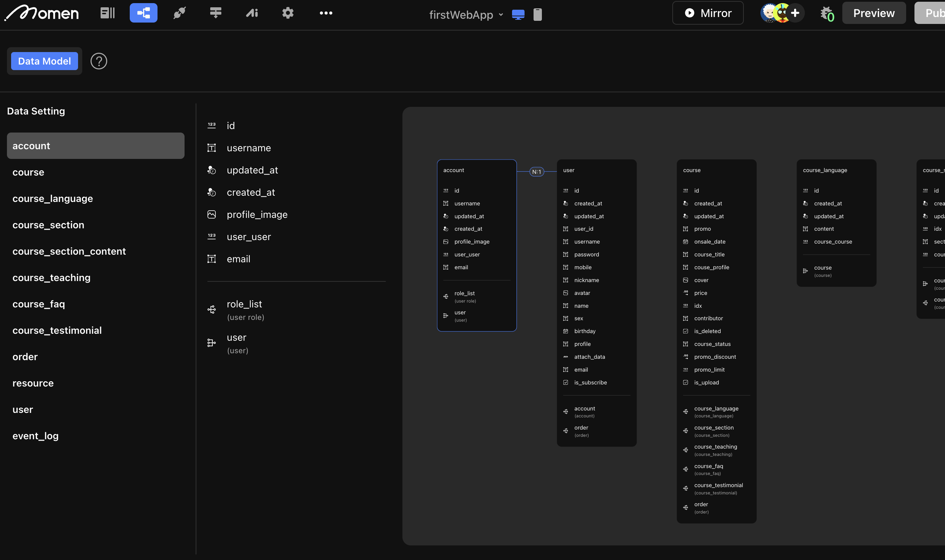Click promo_discount field in course card
The image size is (945, 560).
[716, 357]
